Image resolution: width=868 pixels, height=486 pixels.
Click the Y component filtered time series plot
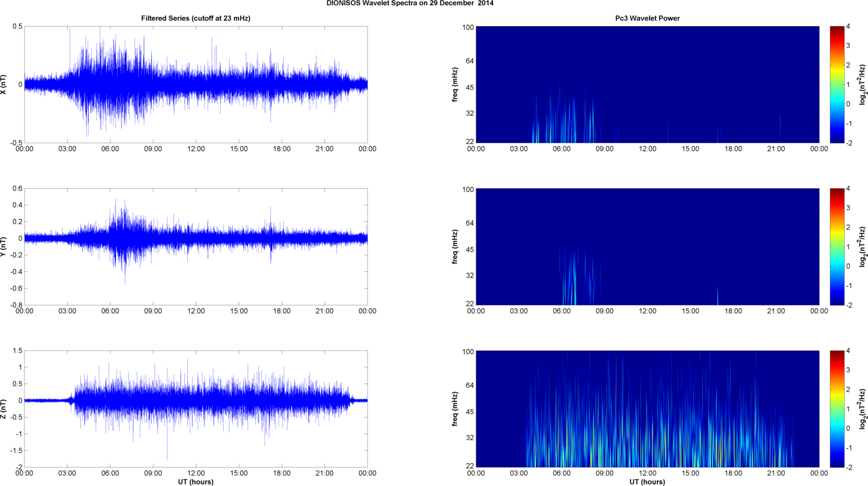click(x=196, y=246)
